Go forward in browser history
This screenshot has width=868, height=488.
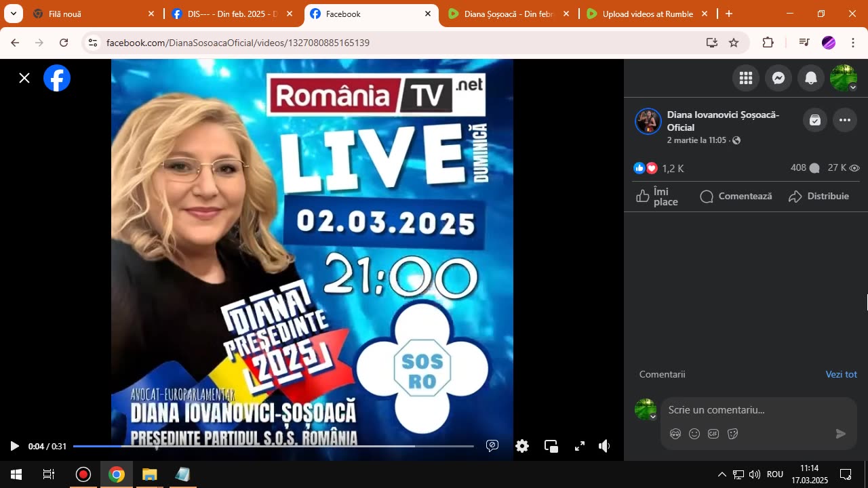click(x=39, y=43)
